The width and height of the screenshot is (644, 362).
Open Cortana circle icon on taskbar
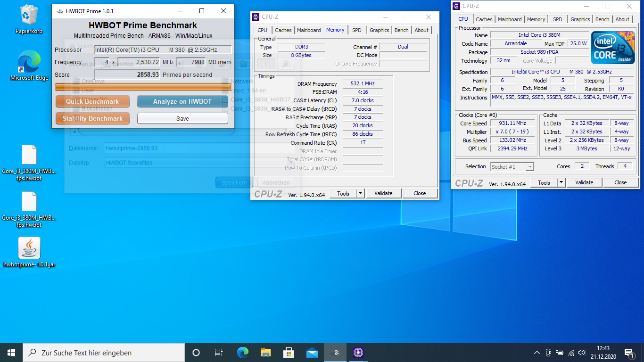click(x=196, y=353)
